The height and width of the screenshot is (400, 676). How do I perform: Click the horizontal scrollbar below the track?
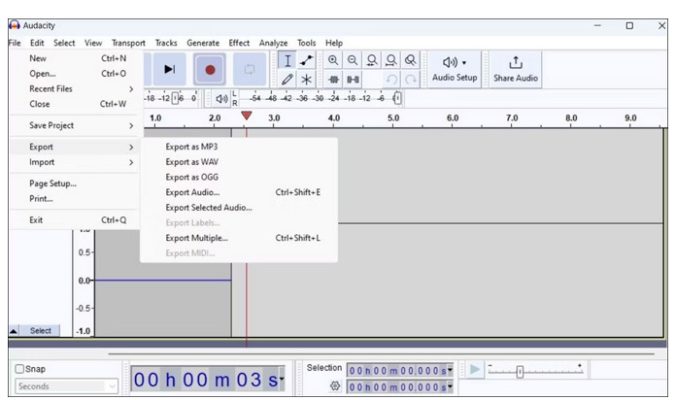[382, 354]
